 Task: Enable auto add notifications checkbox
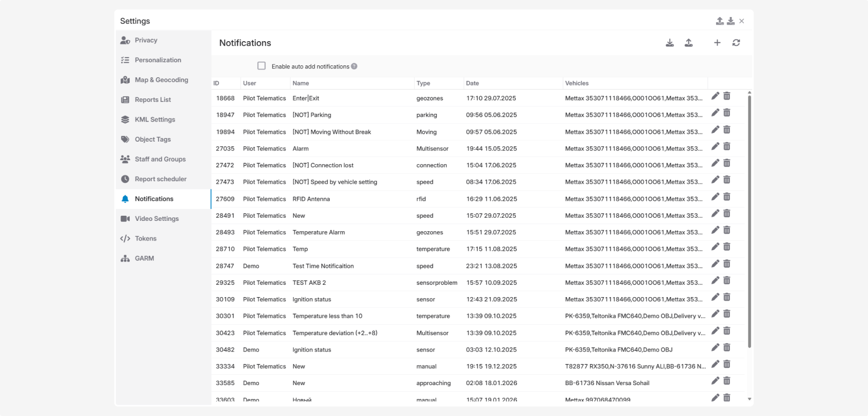tap(262, 66)
